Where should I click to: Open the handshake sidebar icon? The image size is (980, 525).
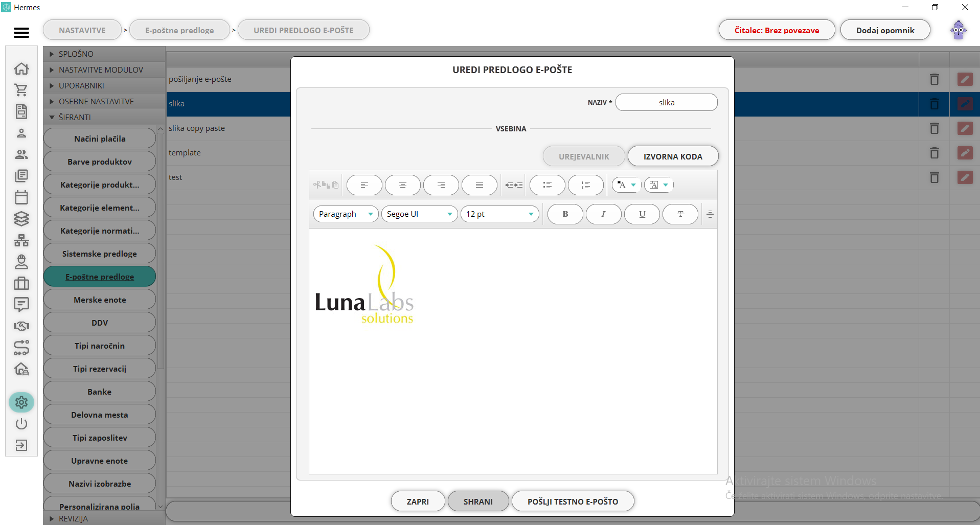coord(21,326)
